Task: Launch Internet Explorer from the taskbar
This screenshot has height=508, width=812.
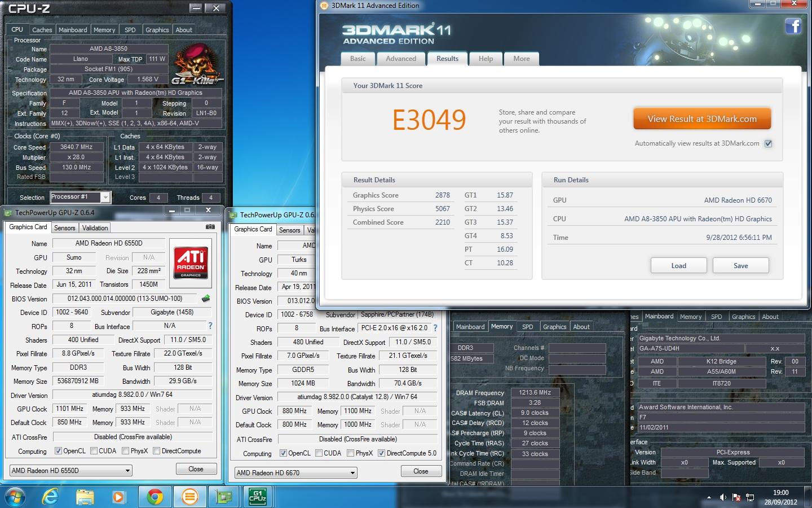Action: [x=51, y=497]
